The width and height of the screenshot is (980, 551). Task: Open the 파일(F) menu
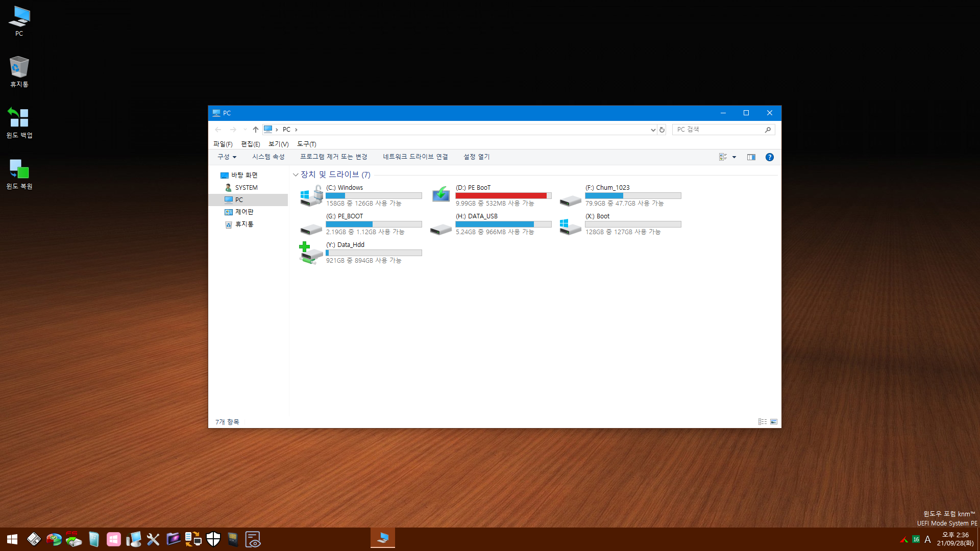click(x=223, y=144)
